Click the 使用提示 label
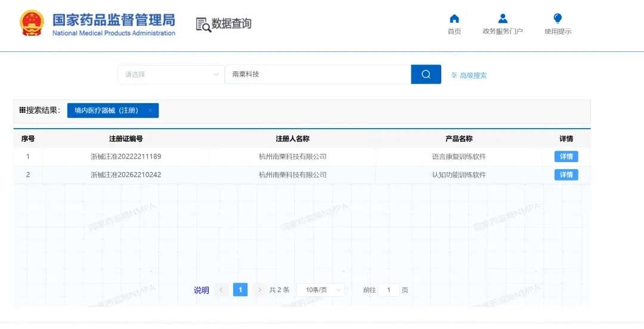Image resolution: width=644 pixels, height=329 pixels. [558, 32]
